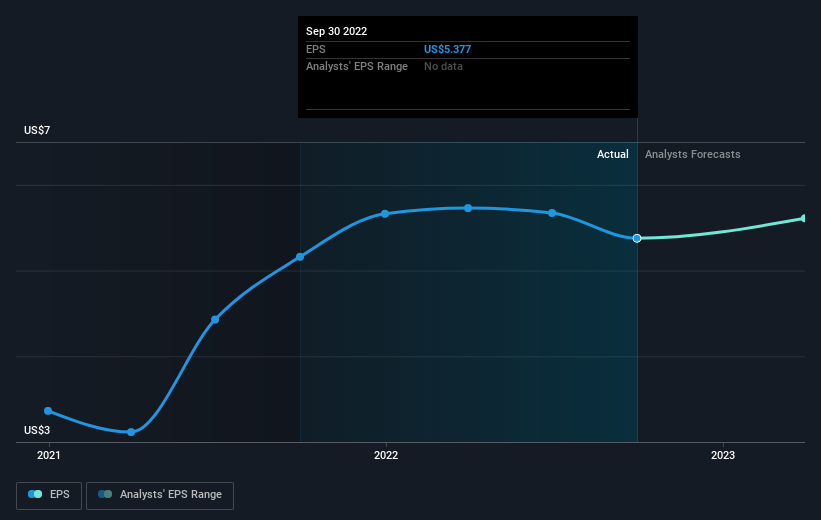Click the Sep 30 2022 tooltip date
This screenshot has width=821, height=520.
337,31
